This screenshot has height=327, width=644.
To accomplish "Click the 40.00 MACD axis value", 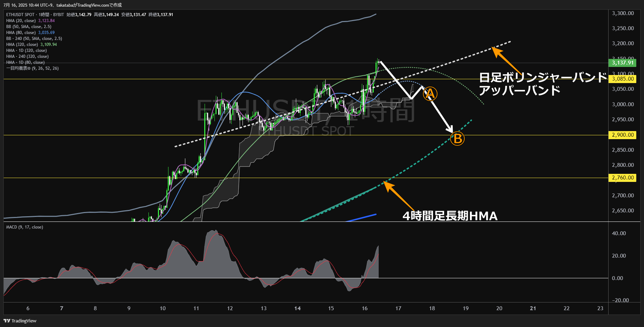I will 619,233.
